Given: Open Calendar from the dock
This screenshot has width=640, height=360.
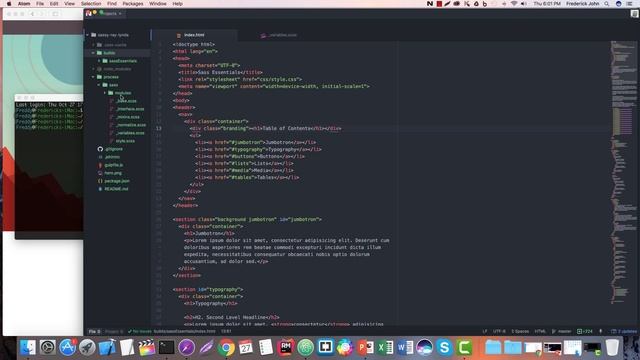Looking at the screenshot, I should (x=246, y=348).
